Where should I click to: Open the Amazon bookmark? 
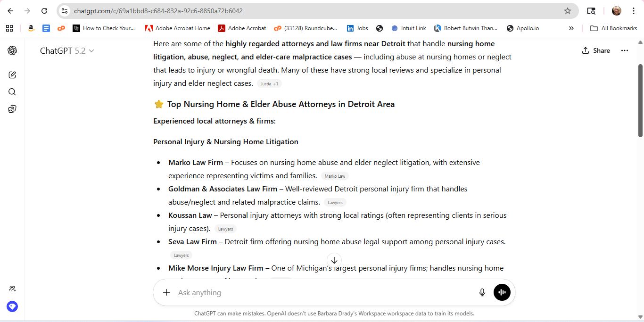click(31, 28)
